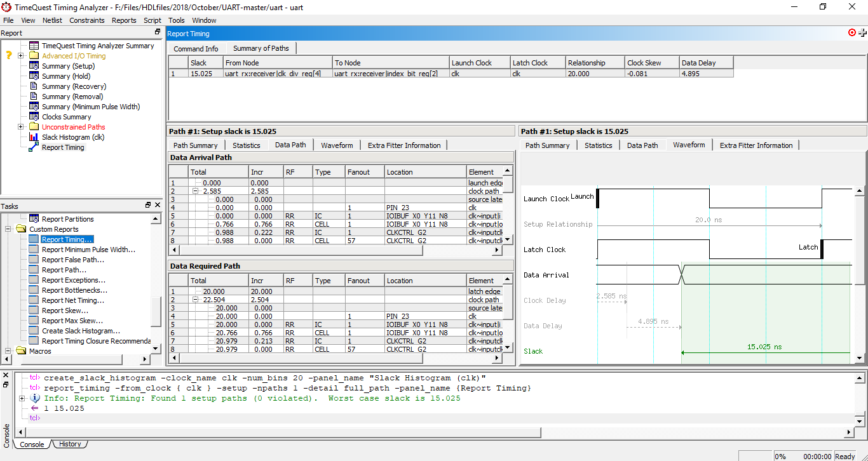The width and height of the screenshot is (868, 461).
Task: Open the Netlist menu
Action: click(x=52, y=20)
